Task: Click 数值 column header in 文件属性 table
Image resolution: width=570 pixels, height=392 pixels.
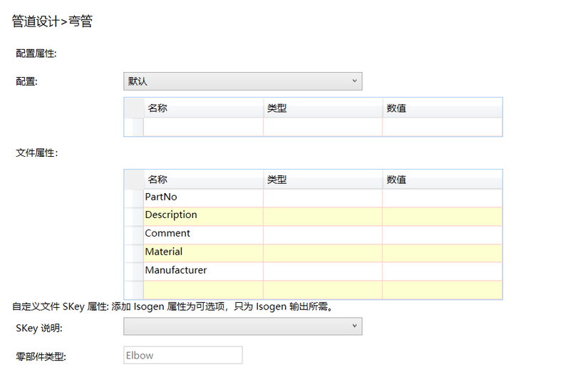Action: 442,180
